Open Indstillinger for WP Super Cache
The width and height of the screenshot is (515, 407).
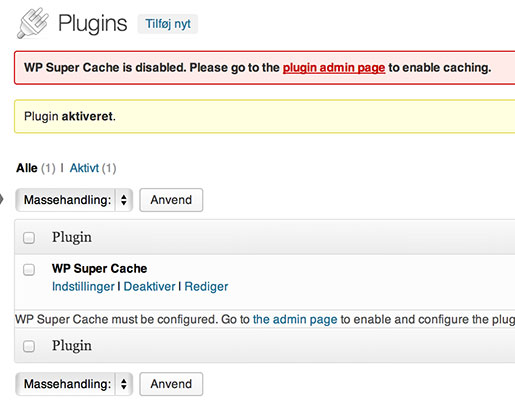coord(83,287)
